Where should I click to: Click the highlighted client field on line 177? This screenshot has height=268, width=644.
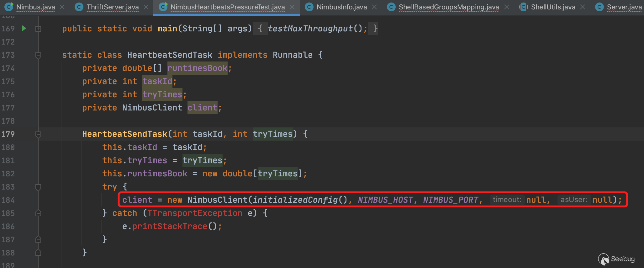coord(203,108)
